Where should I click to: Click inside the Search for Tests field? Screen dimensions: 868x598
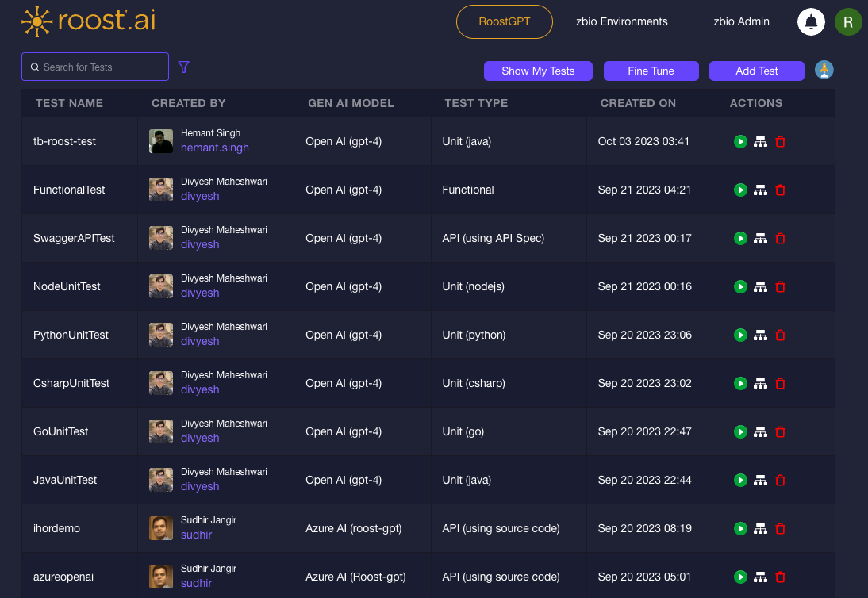click(94, 67)
